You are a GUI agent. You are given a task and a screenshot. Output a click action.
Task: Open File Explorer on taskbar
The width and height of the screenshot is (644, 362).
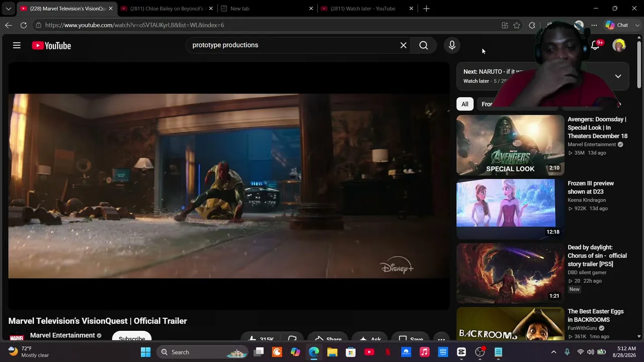pos(332,352)
